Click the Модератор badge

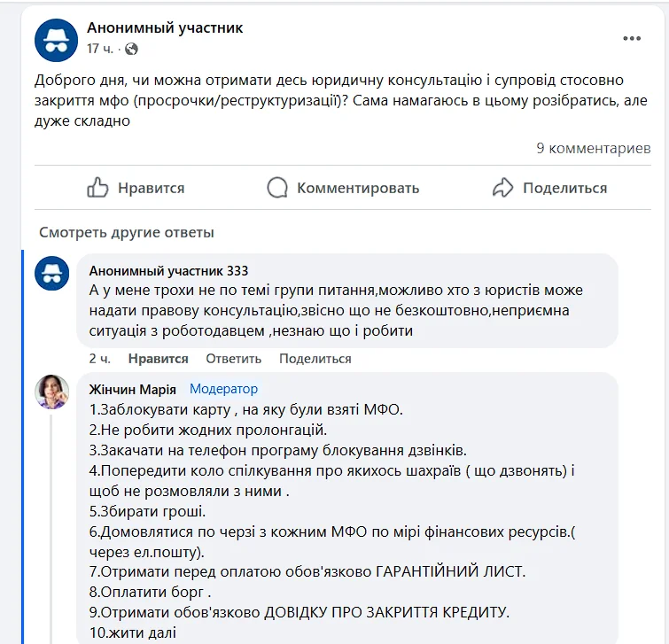(x=224, y=389)
